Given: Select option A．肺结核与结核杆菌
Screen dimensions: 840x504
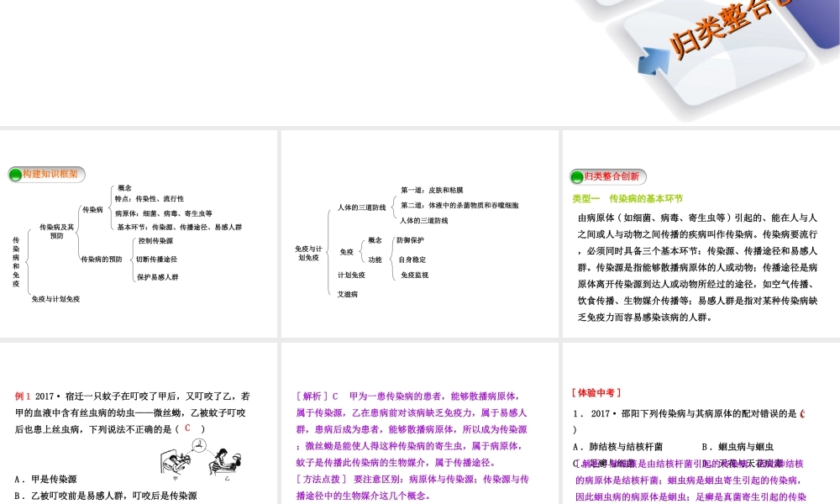Looking at the screenshot, I should 617,447.
